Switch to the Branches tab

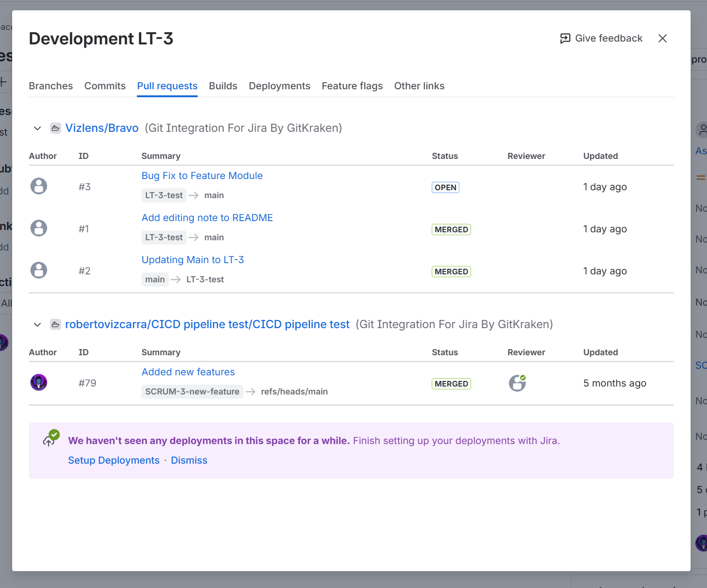point(51,86)
